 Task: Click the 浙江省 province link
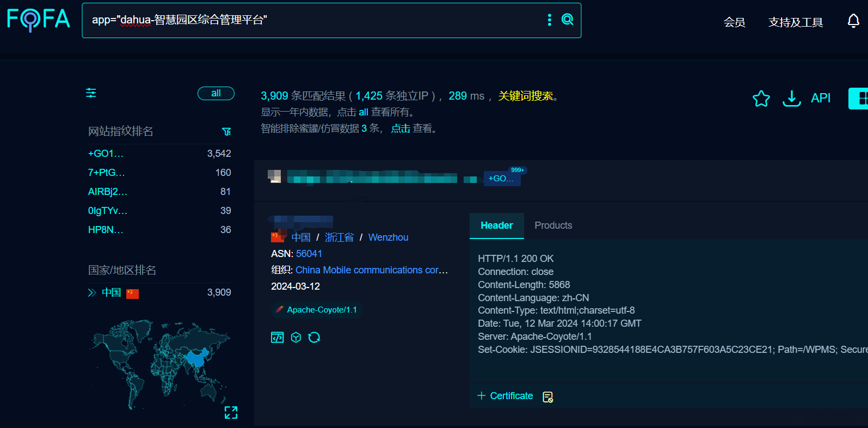[339, 237]
